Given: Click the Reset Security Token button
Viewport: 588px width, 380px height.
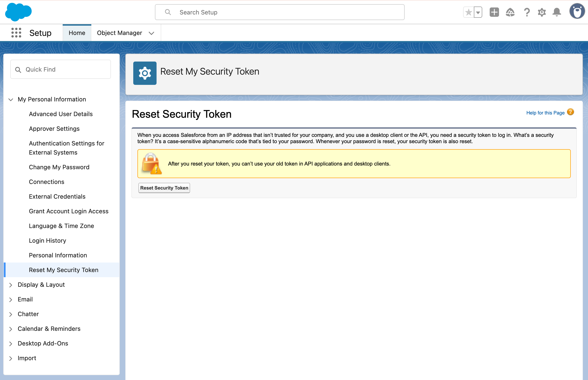Looking at the screenshot, I should coord(164,188).
